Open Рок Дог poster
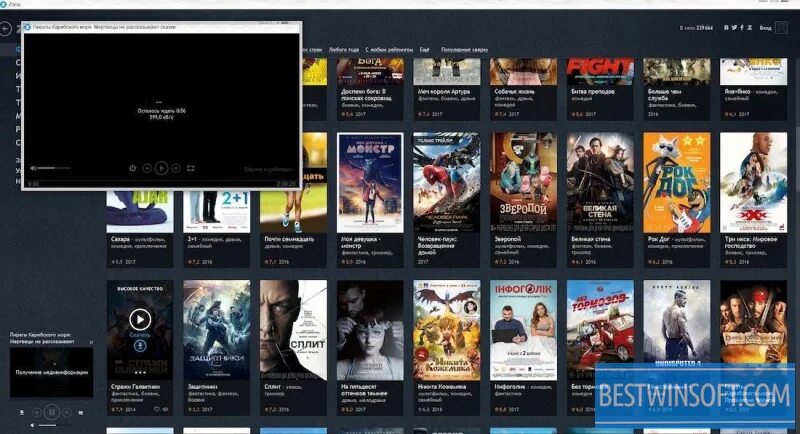 (677, 183)
